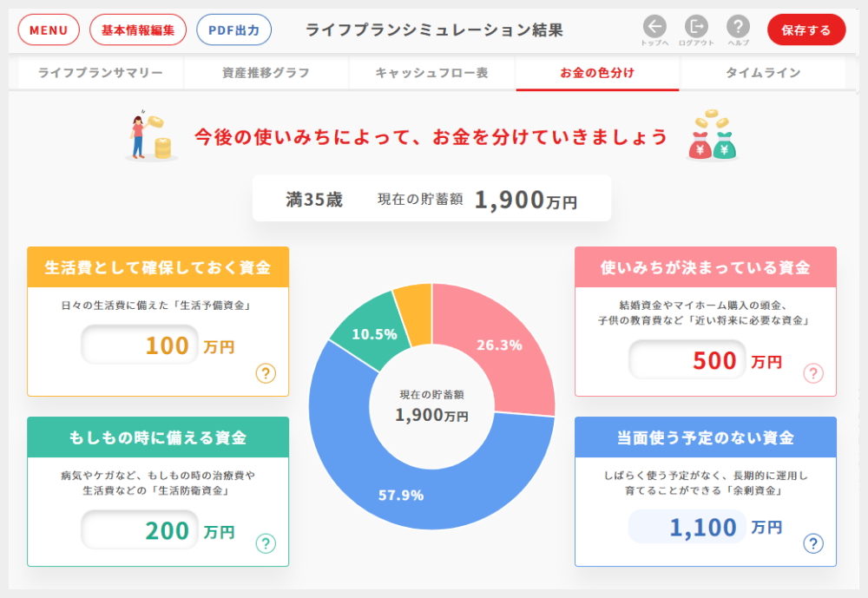
Task: Click the orange help icon in 生活費 card
Action: [x=266, y=373]
